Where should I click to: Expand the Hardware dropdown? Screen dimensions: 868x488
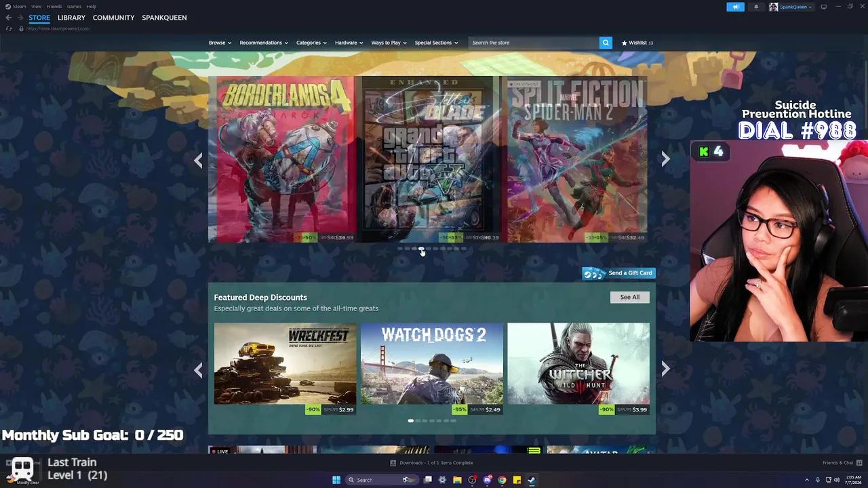coord(349,43)
